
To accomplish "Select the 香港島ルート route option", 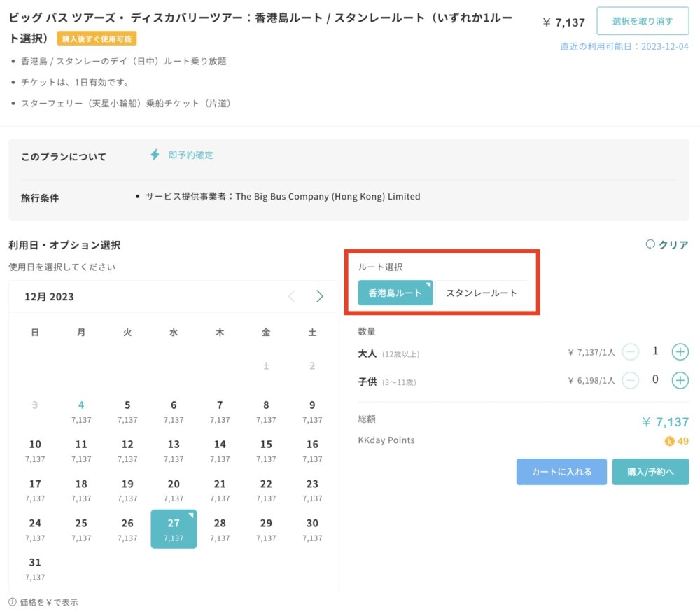I will click(395, 293).
